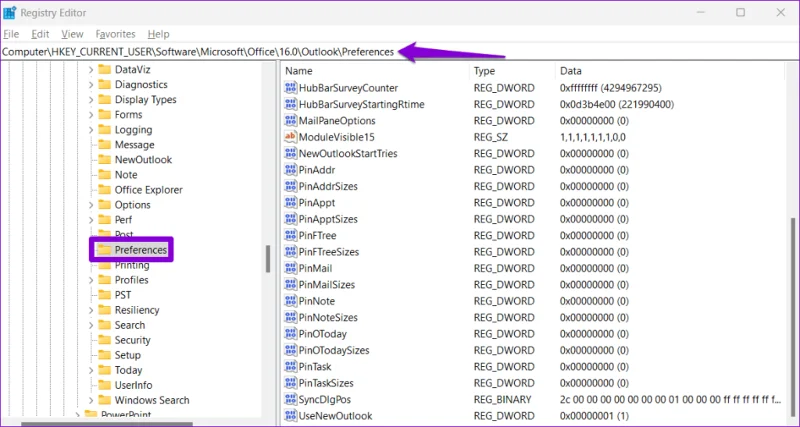Open the Favorites menu

(x=116, y=34)
